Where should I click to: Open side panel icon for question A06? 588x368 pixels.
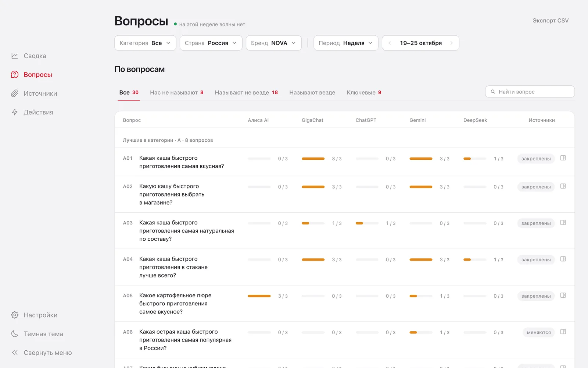point(563,332)
